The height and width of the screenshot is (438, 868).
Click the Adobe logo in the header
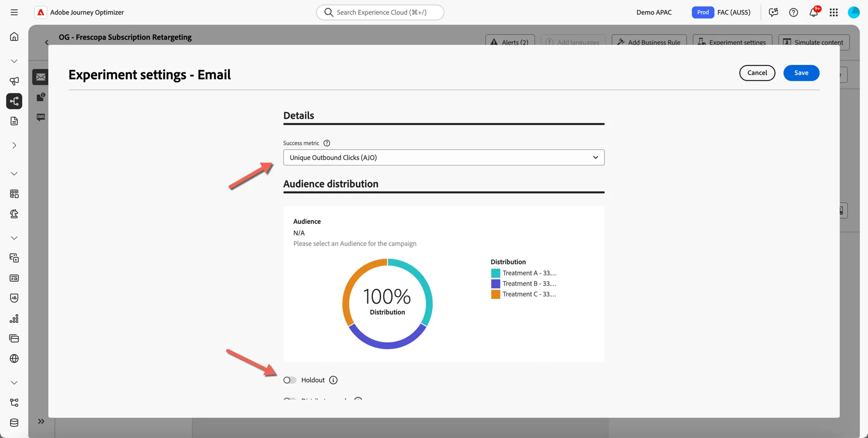(41, 13)
